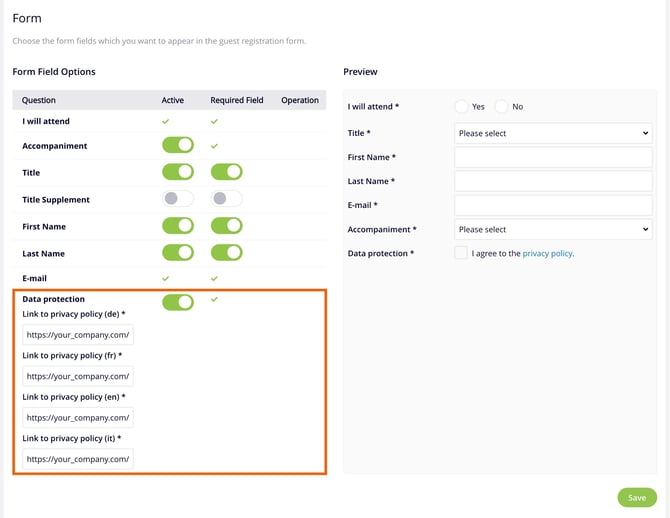Select the Yes radio button in Preview
This screenshot has width=670, height=518.
[462, 106]
